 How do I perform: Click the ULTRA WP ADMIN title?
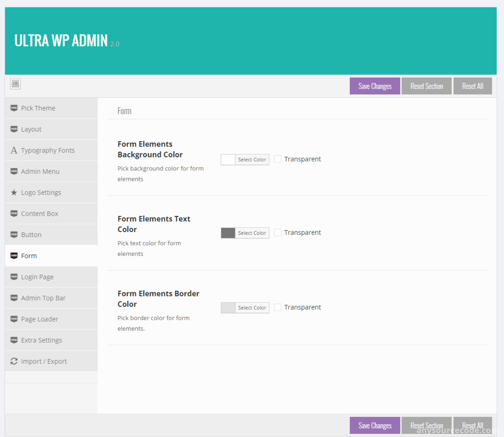(61, 41)
